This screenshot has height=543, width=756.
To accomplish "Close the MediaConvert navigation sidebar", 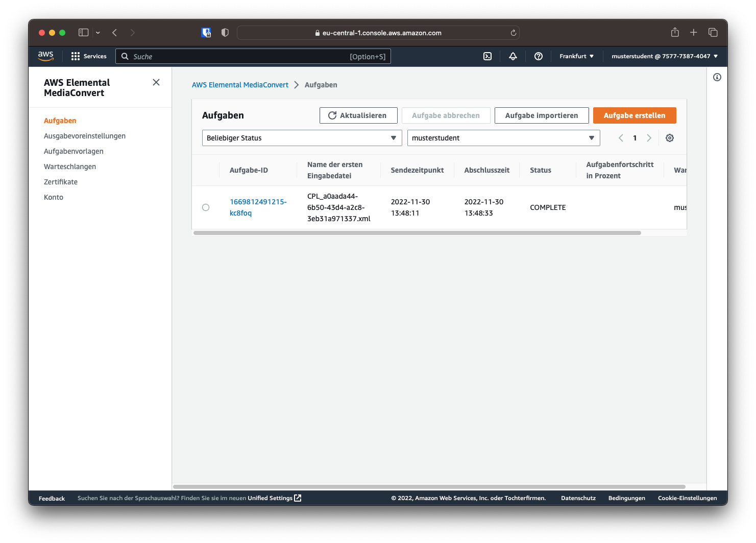I will coord(156,82).
